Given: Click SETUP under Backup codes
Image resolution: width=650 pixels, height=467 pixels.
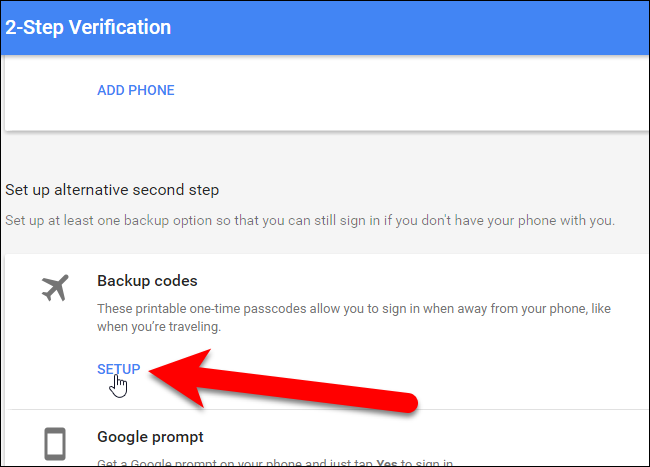Looking at the screenshot, I should coord(118,369).
